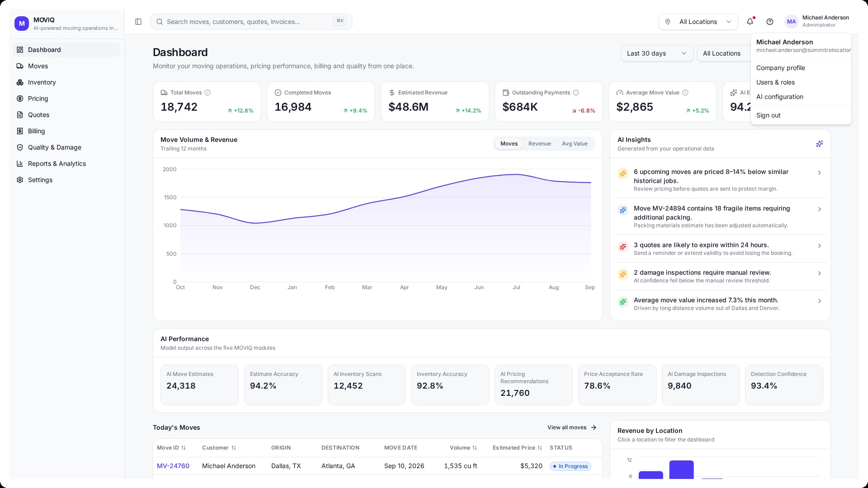868x488 pixels.
Task: Open the Last 30 days dropdown
Action: 657,53
